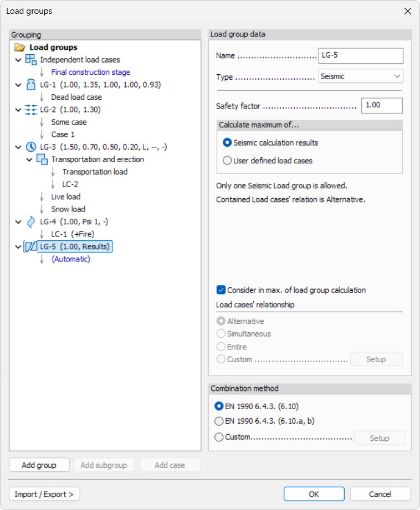Screen dimensions: 420x510
Task: Click the Safety factor input field
Action: point(381,105)
